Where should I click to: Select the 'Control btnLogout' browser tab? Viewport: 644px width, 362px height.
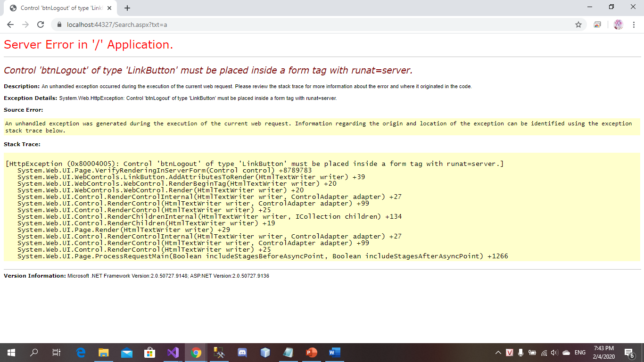(x=61, y=8)
